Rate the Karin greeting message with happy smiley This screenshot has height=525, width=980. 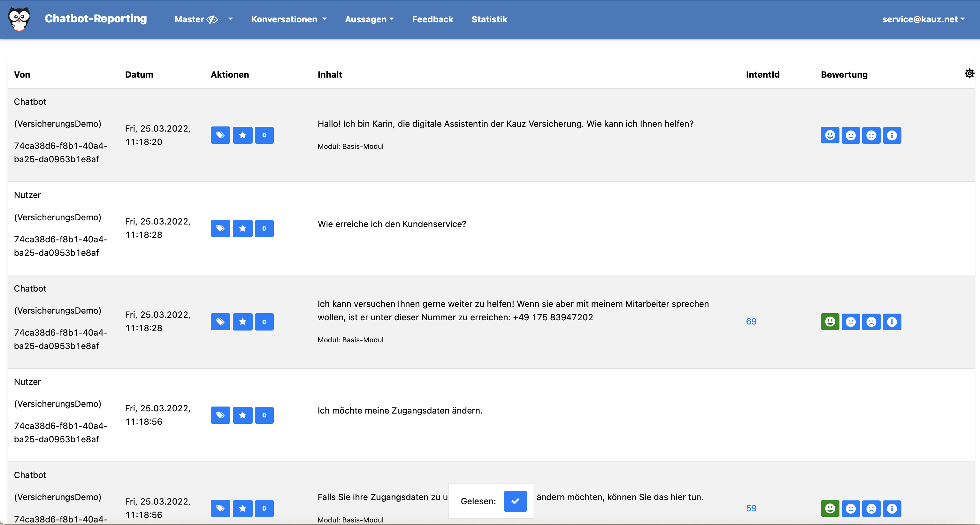tap(830, 135)
